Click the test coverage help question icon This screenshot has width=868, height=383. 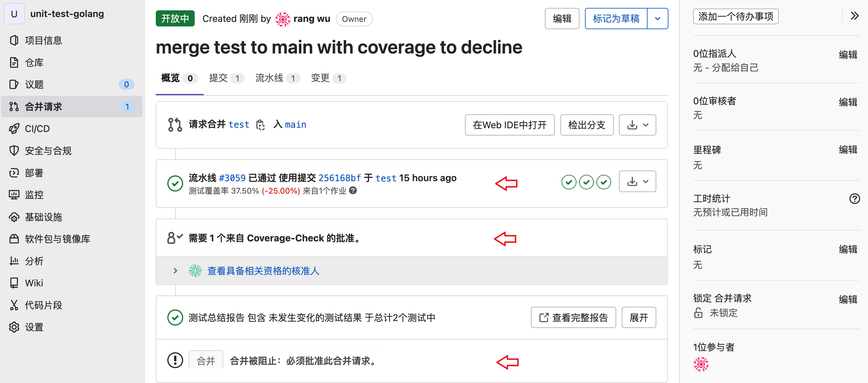click(353, 191)
